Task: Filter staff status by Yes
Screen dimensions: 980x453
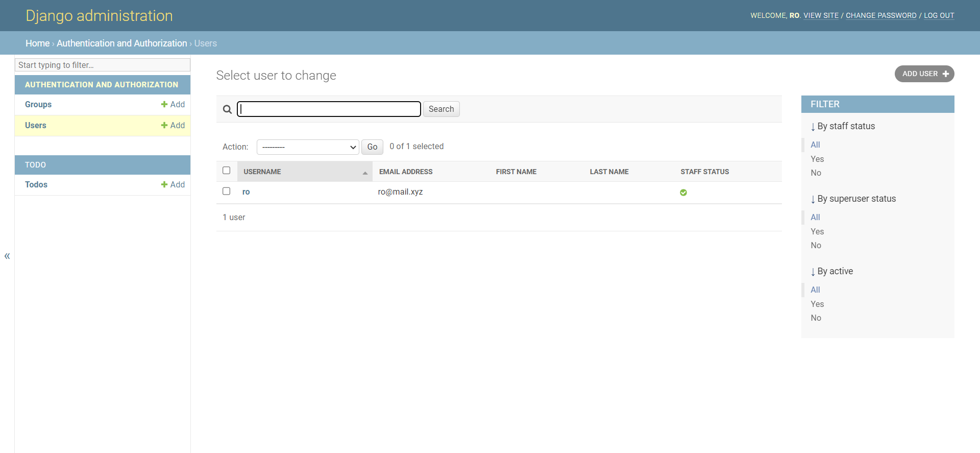Action: pyautogui.click(x=817, y=159)
